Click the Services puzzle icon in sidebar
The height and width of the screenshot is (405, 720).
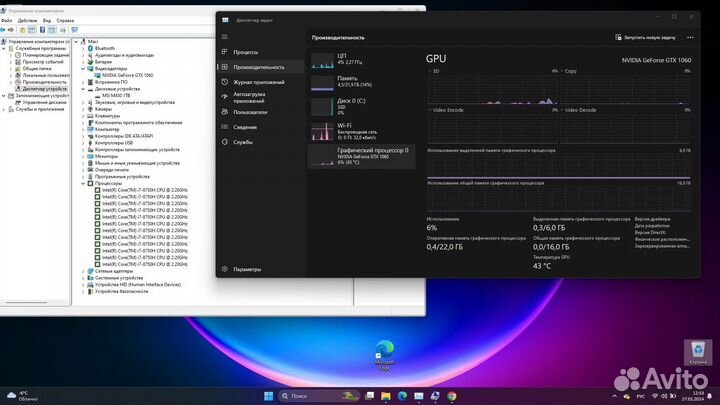[225, 142]
